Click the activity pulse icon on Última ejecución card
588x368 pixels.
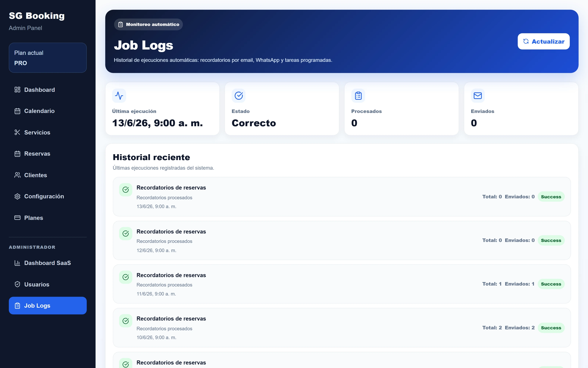(x=119, y=96)
